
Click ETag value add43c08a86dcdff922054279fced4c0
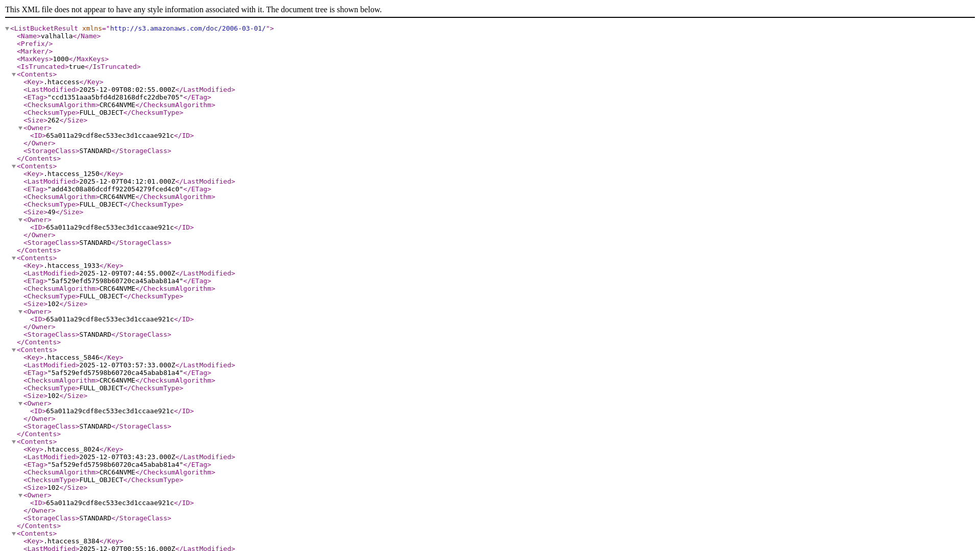(115, 189)
